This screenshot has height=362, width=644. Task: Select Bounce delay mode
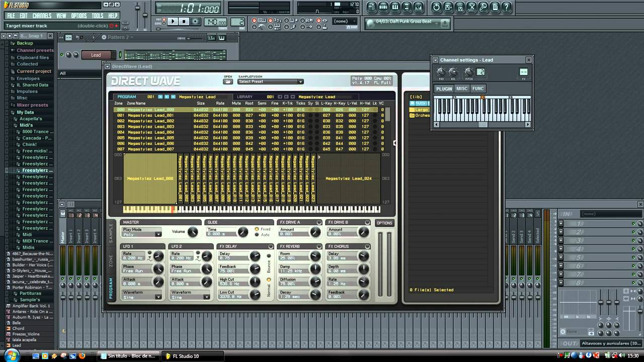269,256
